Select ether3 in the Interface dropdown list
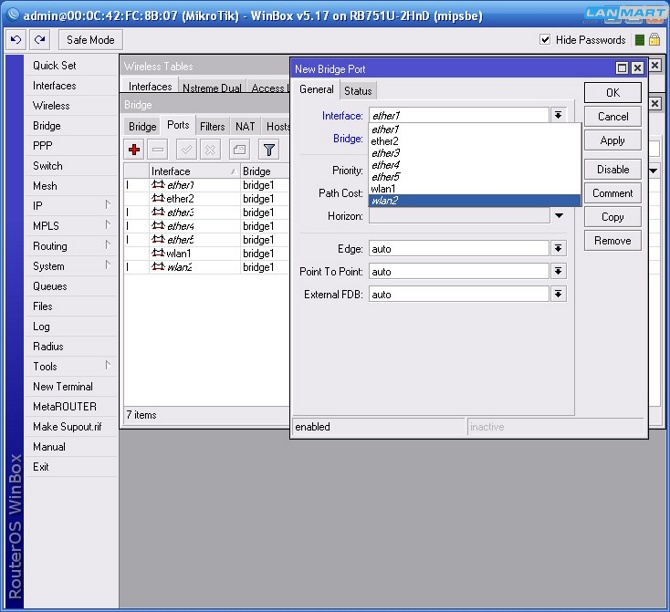The height and width of the screenshot is (612, 670). (474, 153)
